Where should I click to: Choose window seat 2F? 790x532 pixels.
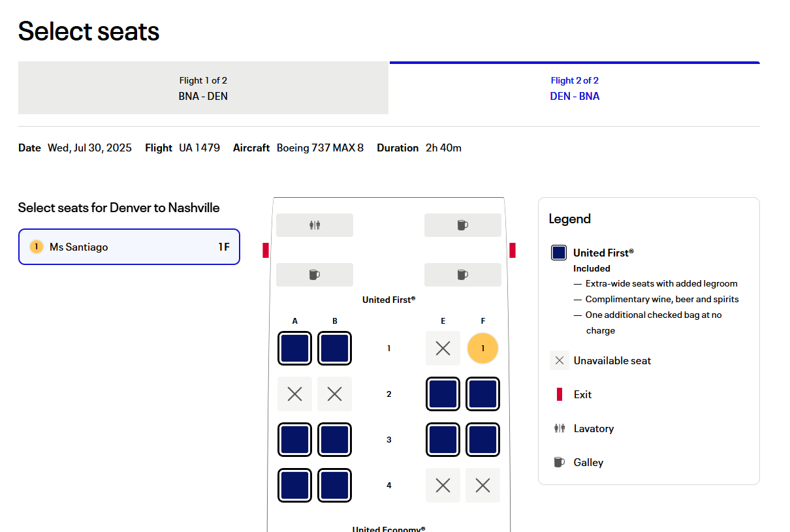(x=483, y=394)
